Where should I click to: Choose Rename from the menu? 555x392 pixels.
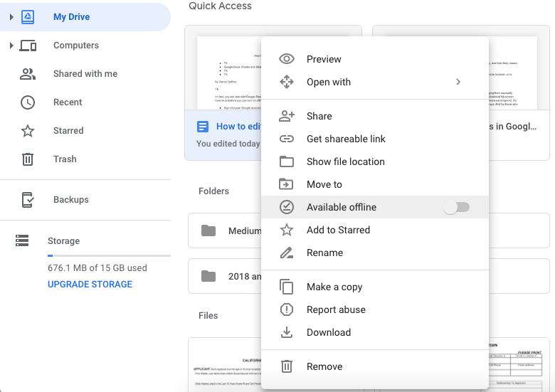pyautogui.click(x=375, y=253)
